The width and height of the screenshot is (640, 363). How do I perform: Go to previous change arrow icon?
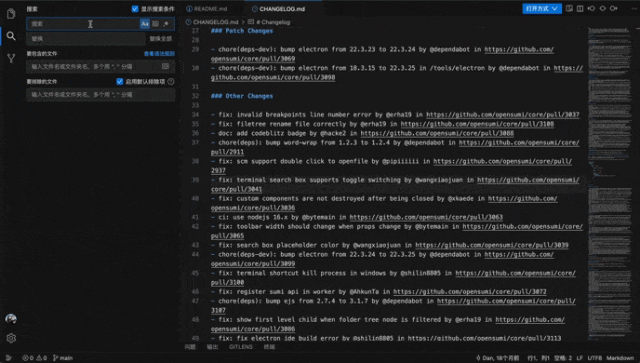(591, 9)
